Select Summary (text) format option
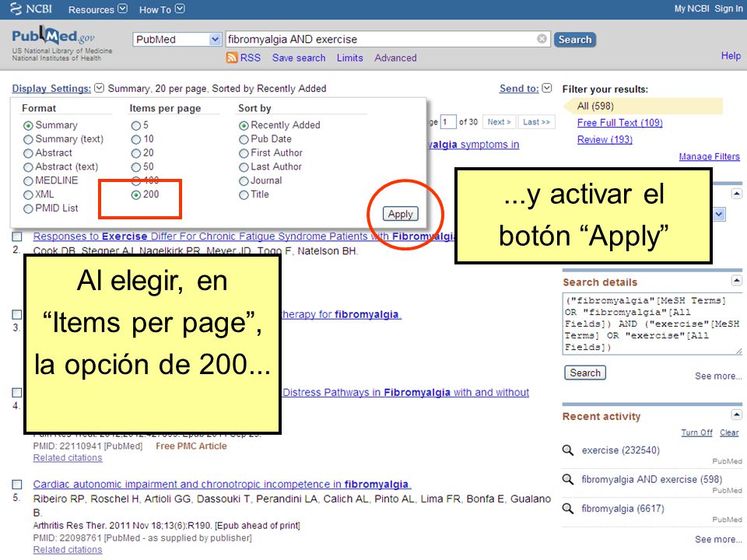This screenshot has width=747, height=560. [x=28, y=139]
